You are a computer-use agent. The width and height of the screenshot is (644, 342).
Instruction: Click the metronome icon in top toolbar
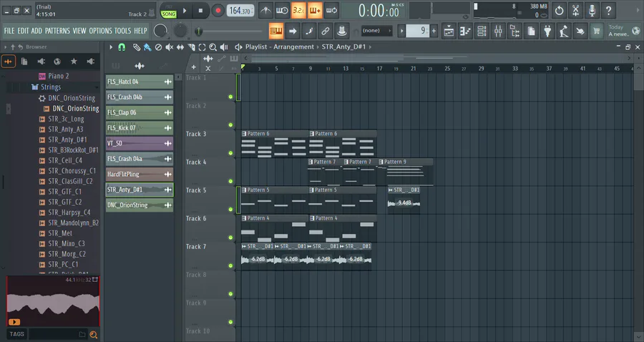click(x=265, y=11)
